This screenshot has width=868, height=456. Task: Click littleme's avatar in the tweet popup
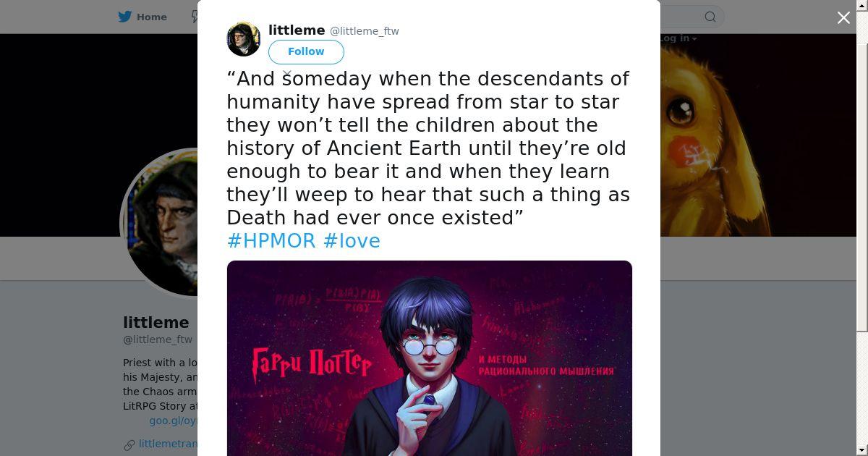[244, 39]
